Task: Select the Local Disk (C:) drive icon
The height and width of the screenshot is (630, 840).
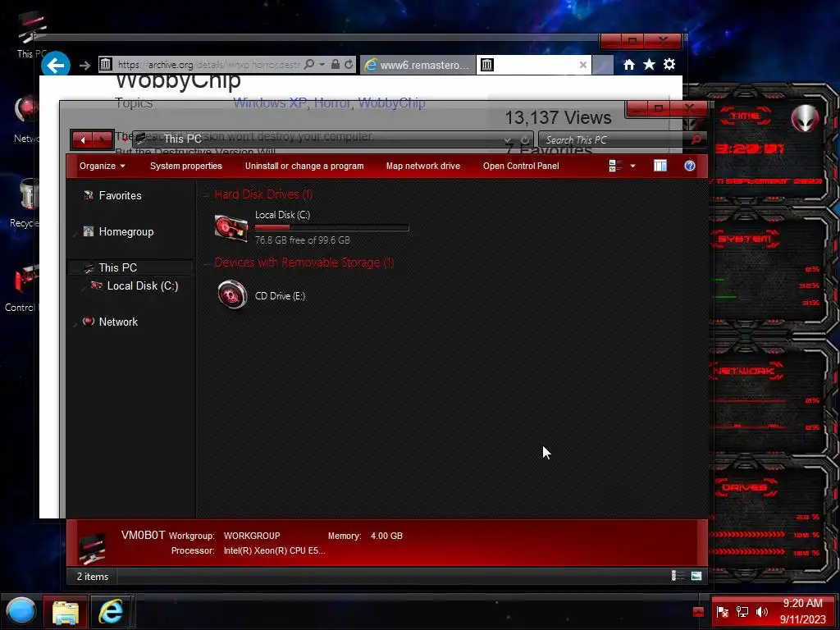Action: pyautogui.click(x=231, y=228)
